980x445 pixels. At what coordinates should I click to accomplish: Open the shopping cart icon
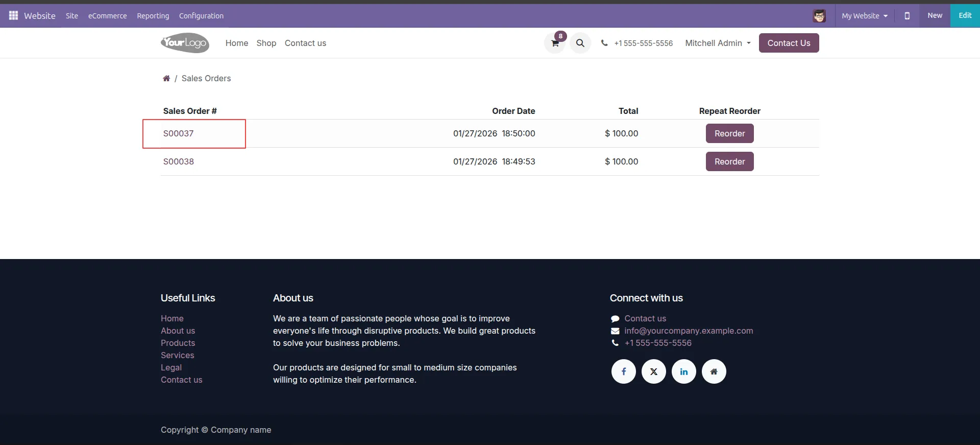coord(555,43)
